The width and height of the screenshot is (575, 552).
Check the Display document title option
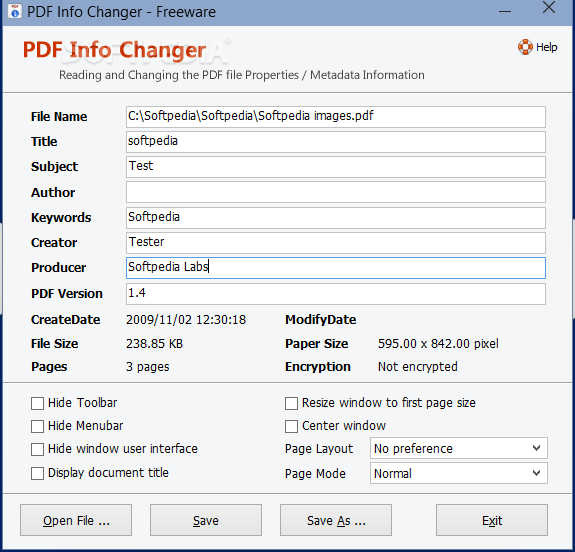point(37,473)
